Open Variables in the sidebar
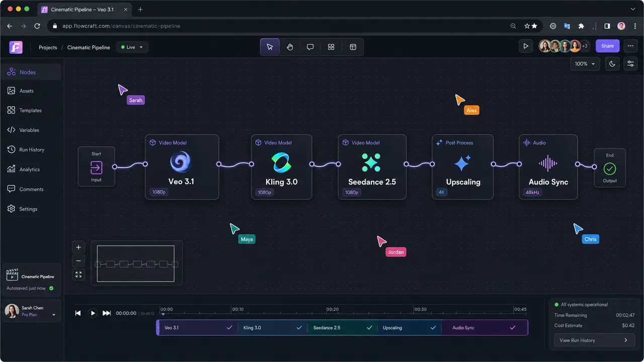The image size is (644, 362). pyautogui.click(x=31, y=130)
